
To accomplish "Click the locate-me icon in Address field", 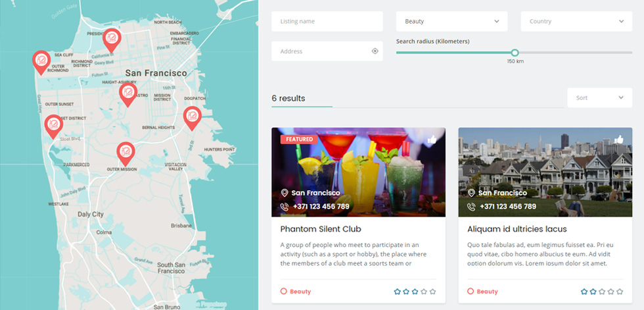I will coord(375,51).
